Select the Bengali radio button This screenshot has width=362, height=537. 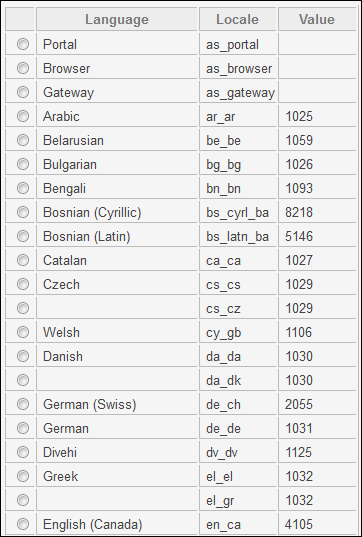point(23,188)
